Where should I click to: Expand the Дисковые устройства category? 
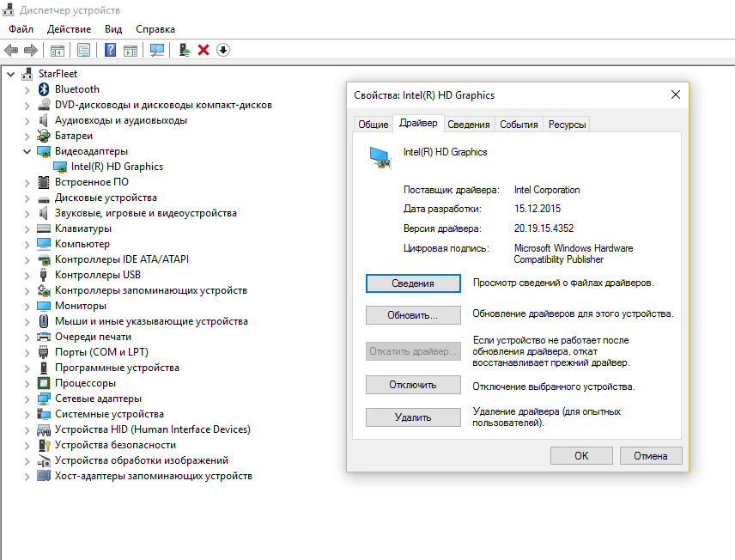coord(27,198)
